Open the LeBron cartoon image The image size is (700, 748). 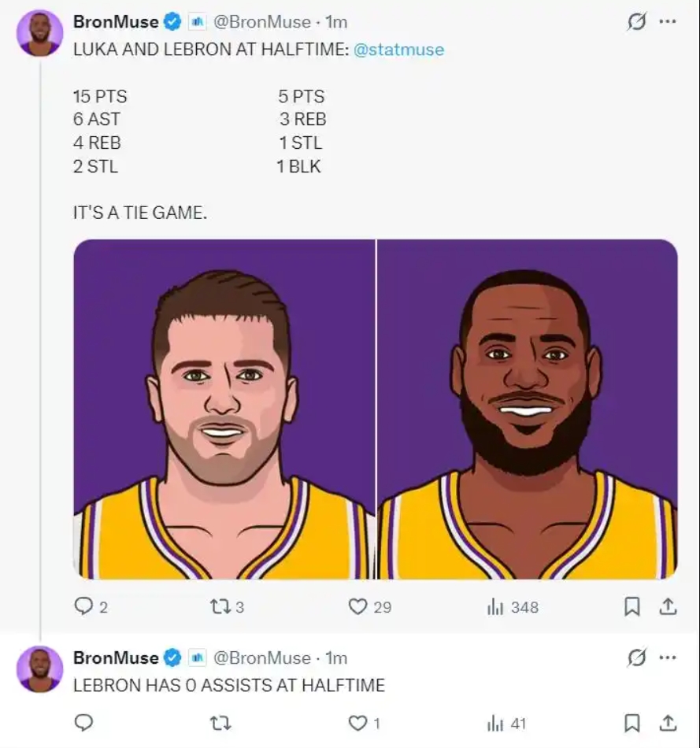[x=527, y=409]
